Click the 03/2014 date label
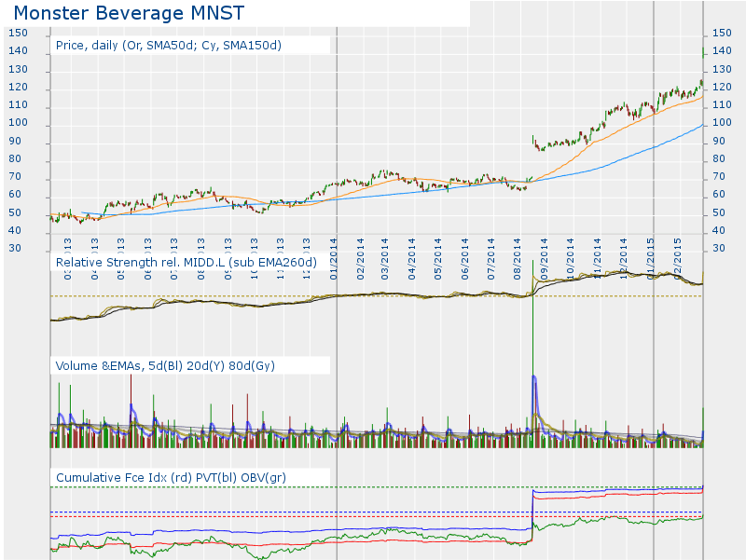The width and height of the screenshot is (746, 560). (x=384, y=259)
